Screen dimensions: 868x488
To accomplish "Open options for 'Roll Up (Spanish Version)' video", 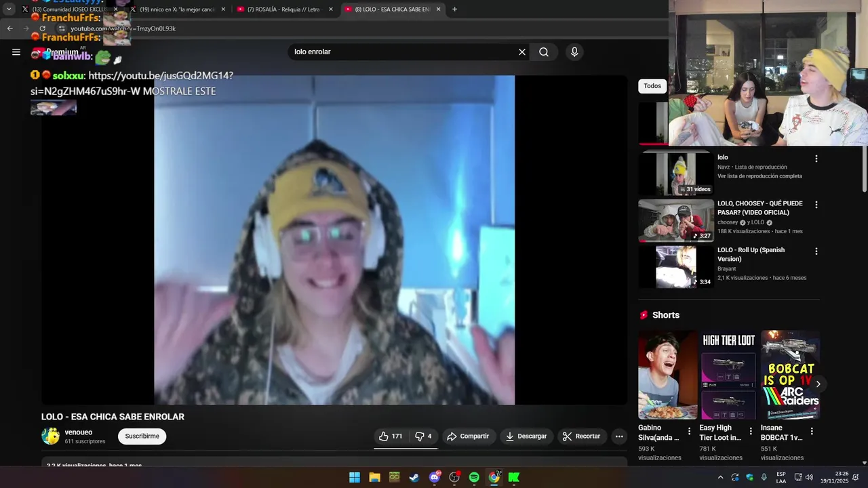I will coord(816,251).
